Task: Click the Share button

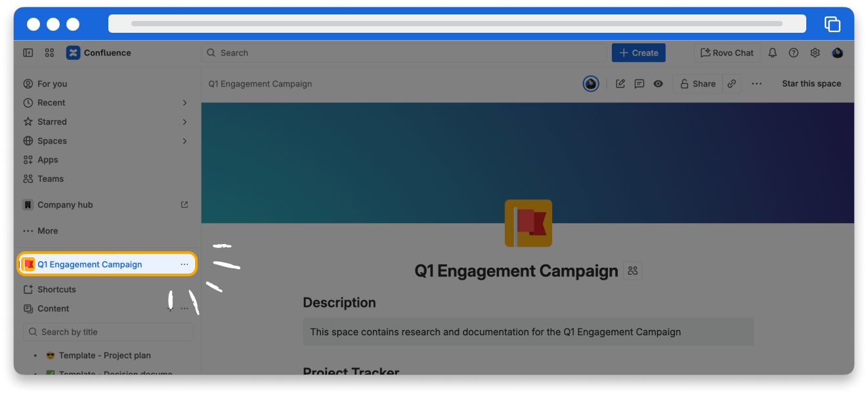Action: click(697, 84)
